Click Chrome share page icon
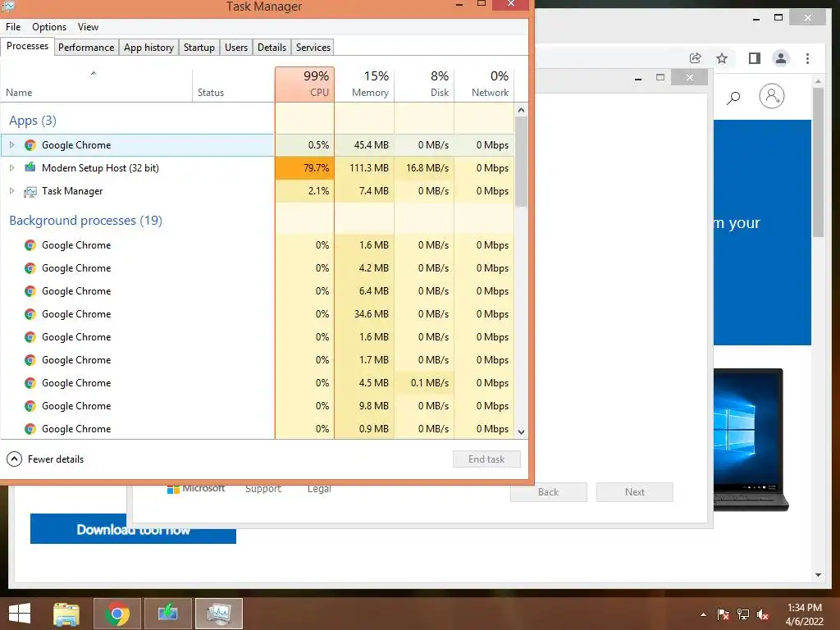The image size is (840, 630). [696, 58]
